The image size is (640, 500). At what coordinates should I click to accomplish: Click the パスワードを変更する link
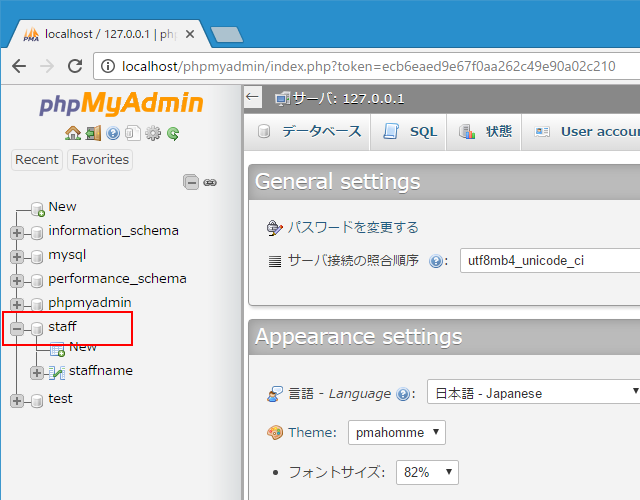pyautogui.click(x=353, y=227)
